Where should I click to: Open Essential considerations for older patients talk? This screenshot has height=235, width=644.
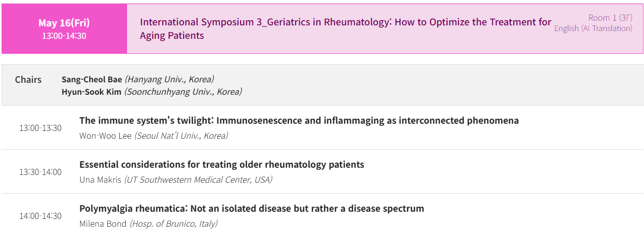pos(222,165)
